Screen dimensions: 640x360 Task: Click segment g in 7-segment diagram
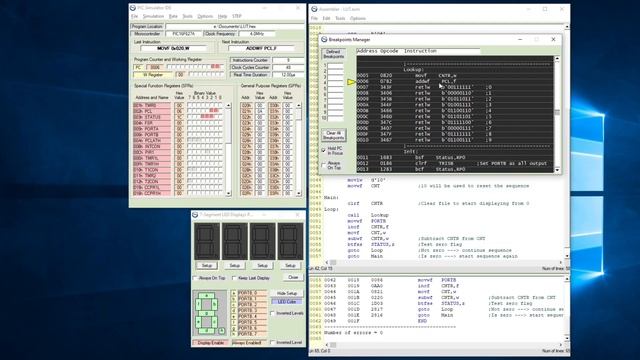(207, 313)
